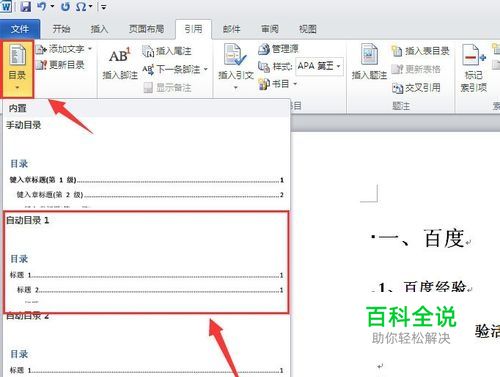
Task: Click the 目录 table of contents button
Action: [x=17, y=69]
